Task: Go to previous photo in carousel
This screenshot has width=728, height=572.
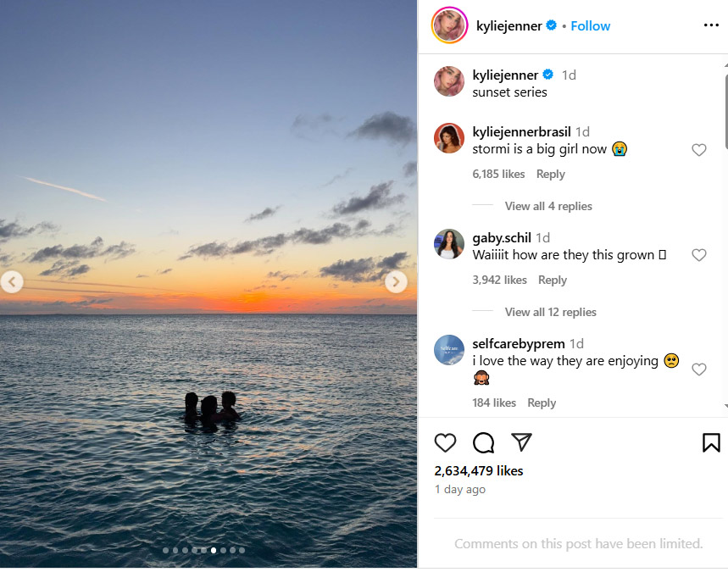Action: pyautogui.click(x=12, y=282)
